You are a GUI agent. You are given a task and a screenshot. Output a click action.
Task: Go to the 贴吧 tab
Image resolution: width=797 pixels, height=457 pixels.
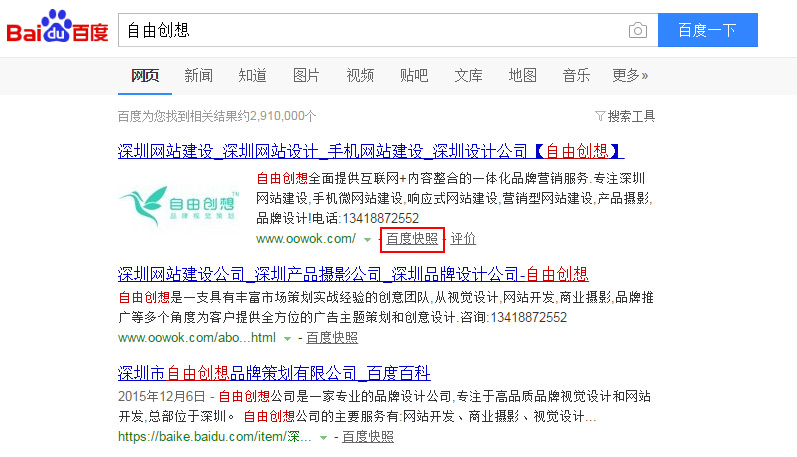coord(414,76)
